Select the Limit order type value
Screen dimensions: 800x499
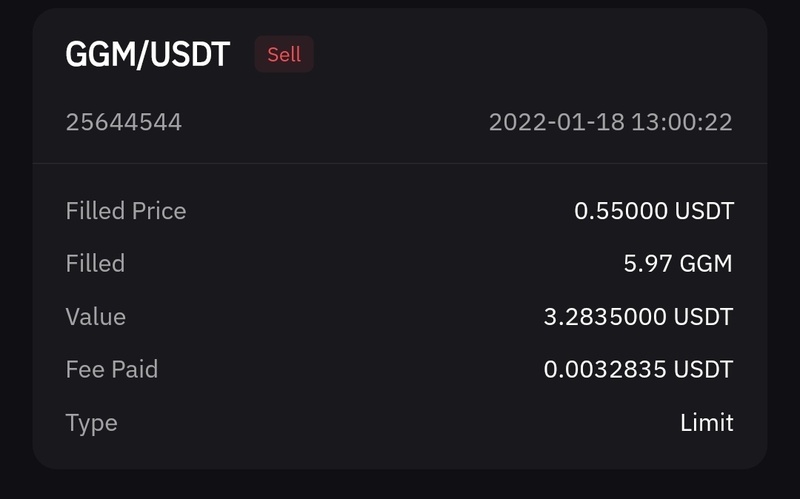707,423
